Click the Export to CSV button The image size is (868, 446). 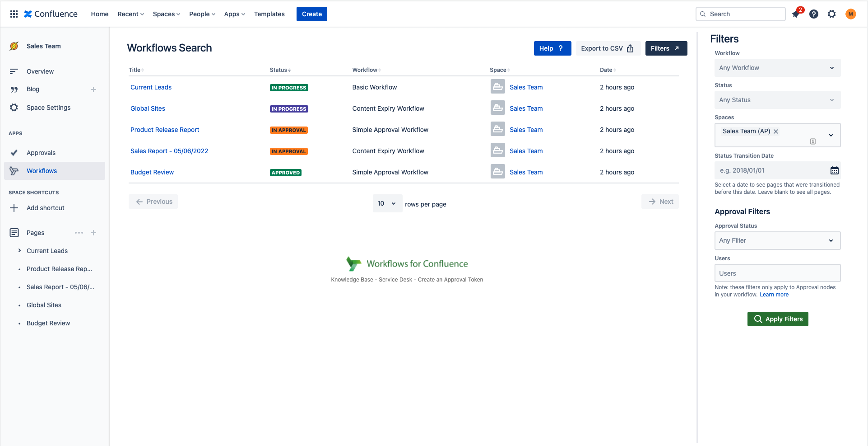pos(608,48)
